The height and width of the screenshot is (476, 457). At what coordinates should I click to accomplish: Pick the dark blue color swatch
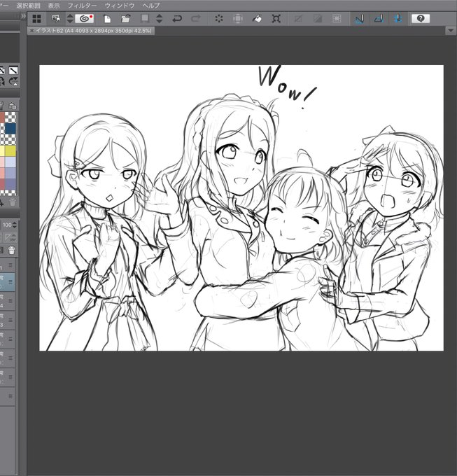click(x=10, y=129)
